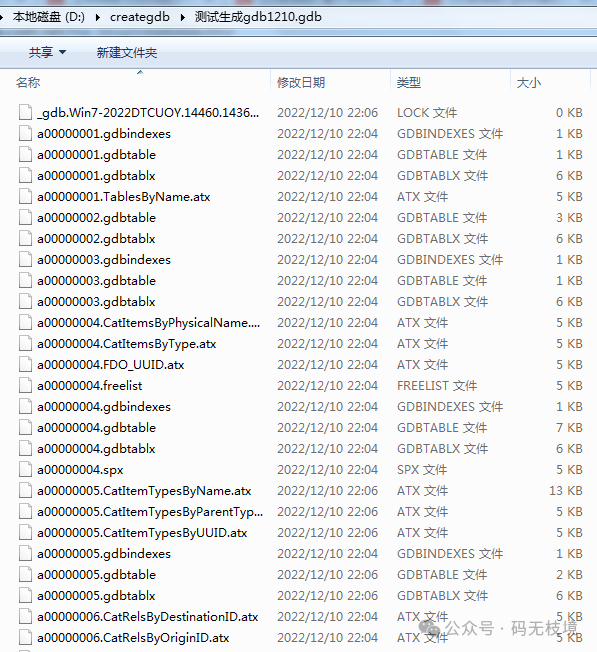597x652 pixels.
Task: Click the 测试生成gdb1210.gdb breadcrumb
Action: click(x=258, y=17)
